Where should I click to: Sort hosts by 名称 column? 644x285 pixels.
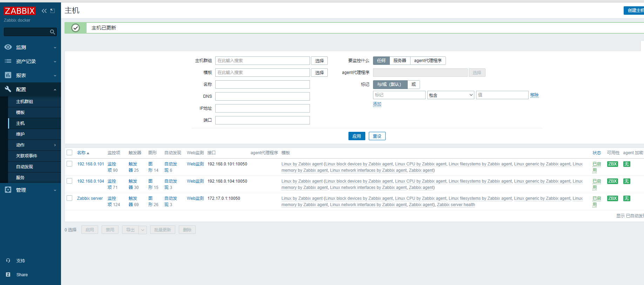pos(83,153)
